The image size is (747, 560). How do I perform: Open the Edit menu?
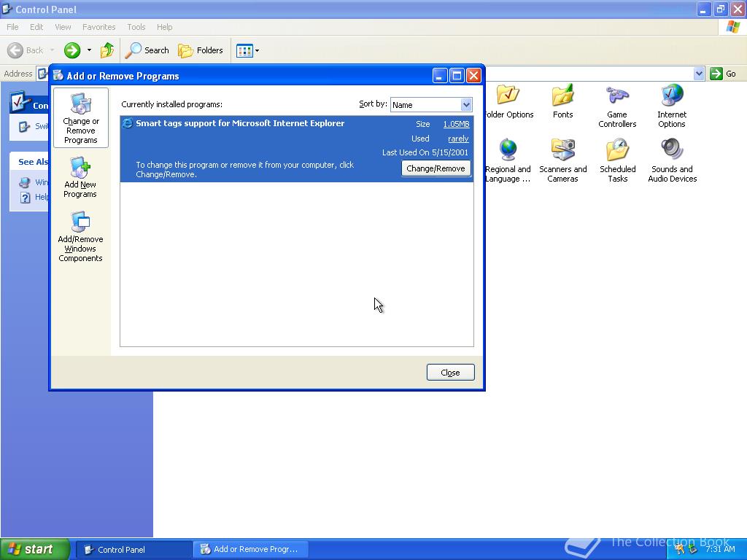36,27
